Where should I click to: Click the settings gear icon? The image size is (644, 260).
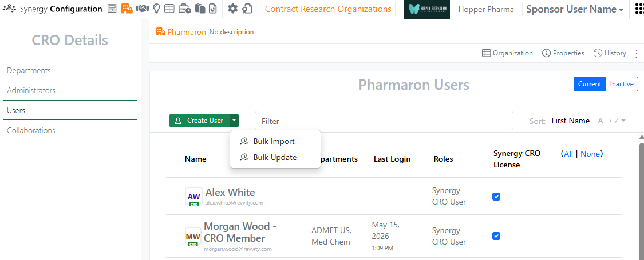pos(233,9)
